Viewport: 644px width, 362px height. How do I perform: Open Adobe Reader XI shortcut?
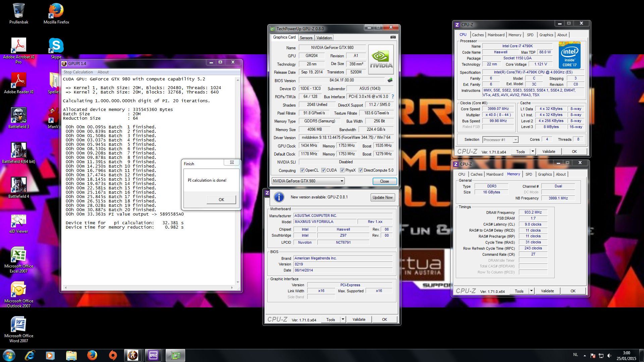[19, 83]
